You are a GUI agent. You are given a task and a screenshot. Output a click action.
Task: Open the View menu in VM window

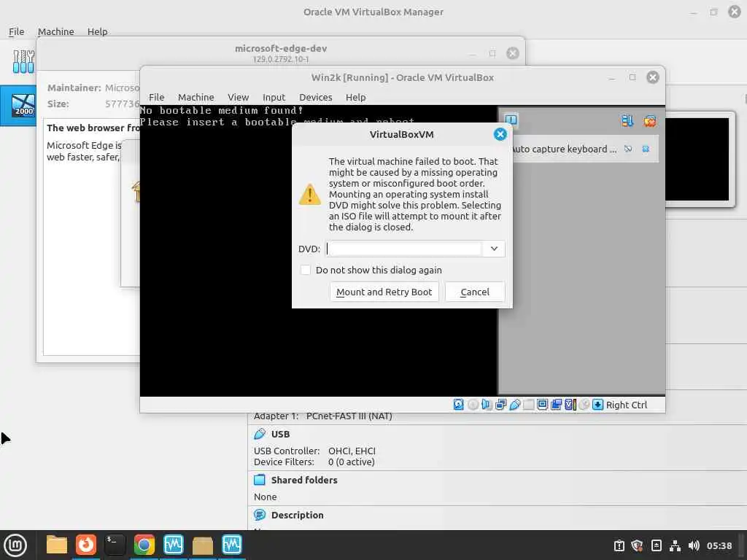click(239, 97)
